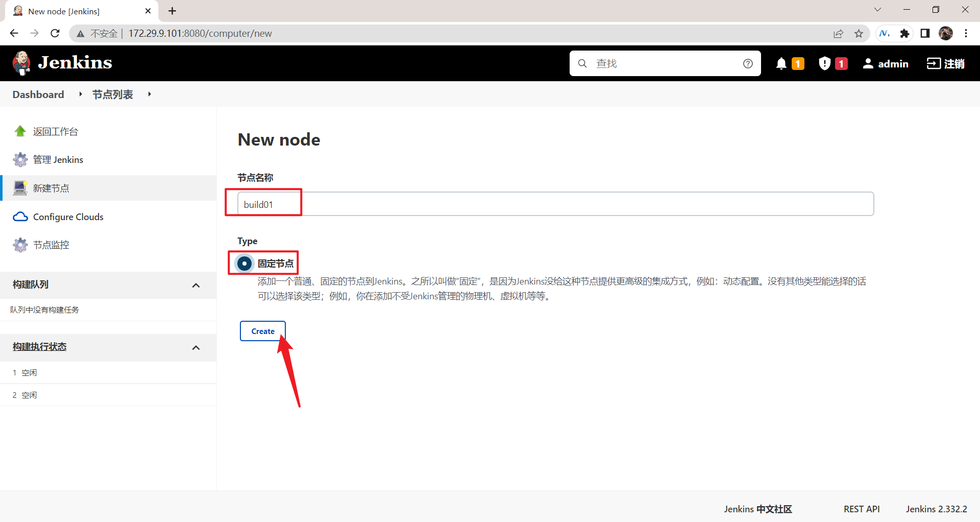Click the Jenkins butler logo icon

point(21,63)
